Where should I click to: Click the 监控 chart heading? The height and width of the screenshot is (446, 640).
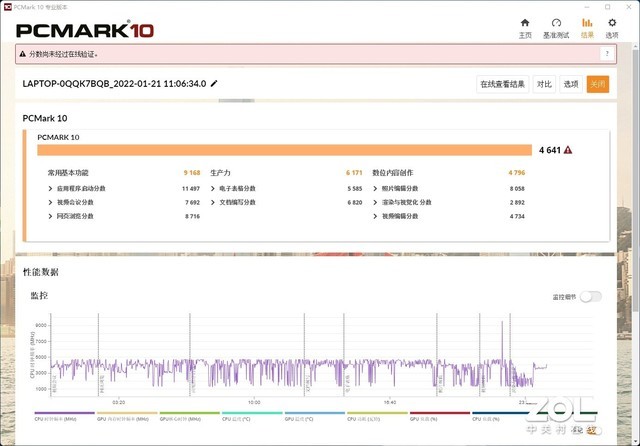point(39,295)
